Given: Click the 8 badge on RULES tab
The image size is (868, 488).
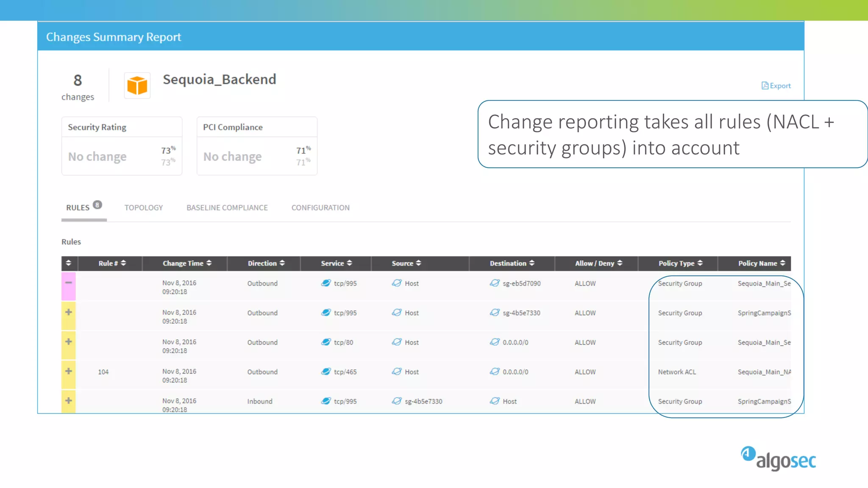Looking at the screenshot, I should click(x=97, y=205).
